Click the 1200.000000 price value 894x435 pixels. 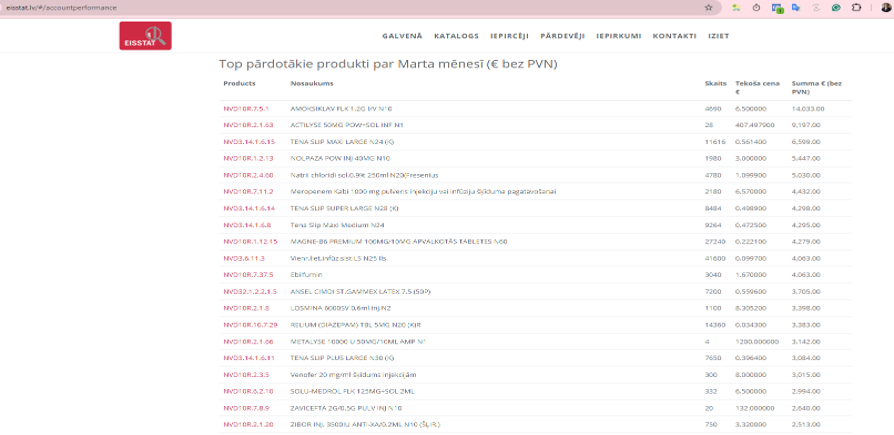click(757, 342)
